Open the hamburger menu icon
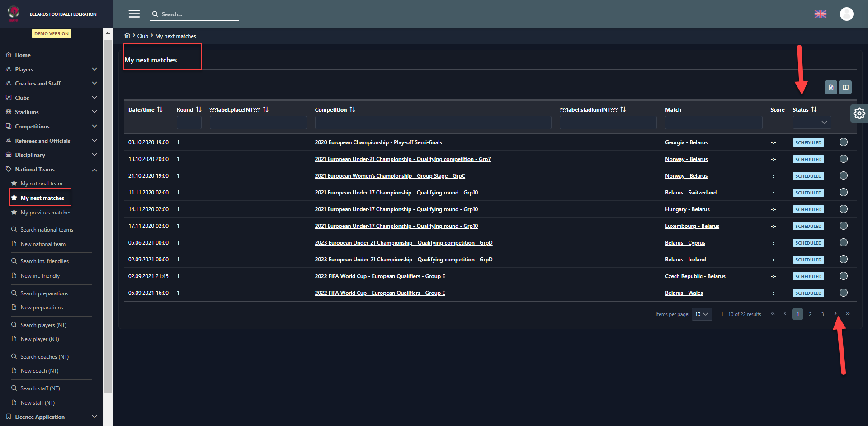 click(134, 14)
